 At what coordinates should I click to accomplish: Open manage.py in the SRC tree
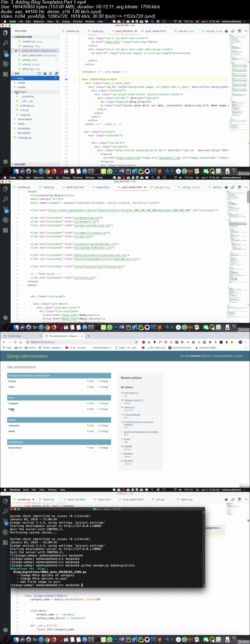pos(24,138)
